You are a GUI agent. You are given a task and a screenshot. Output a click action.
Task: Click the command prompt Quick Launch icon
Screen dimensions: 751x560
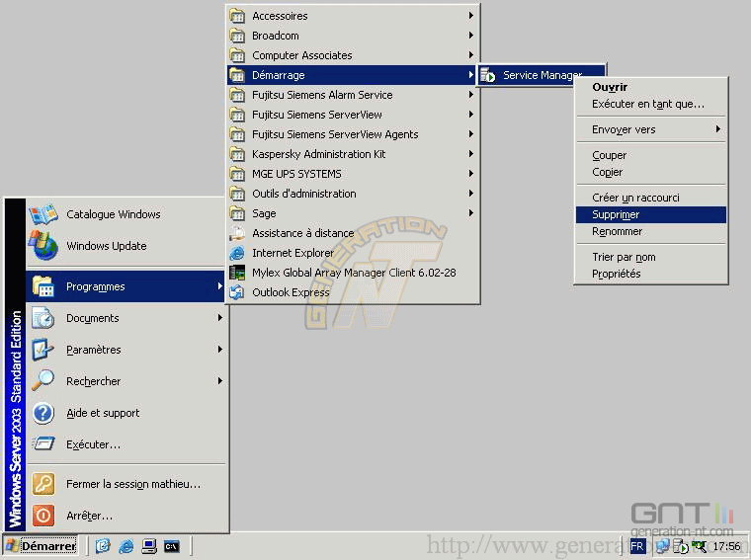click(x=172, y=546)
